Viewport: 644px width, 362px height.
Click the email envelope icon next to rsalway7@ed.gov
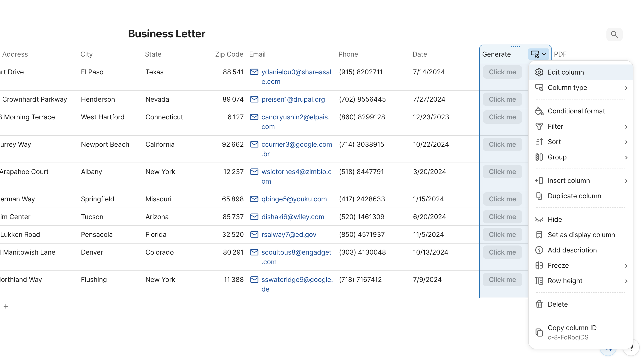pyautogui.click(x=254, y=234)
